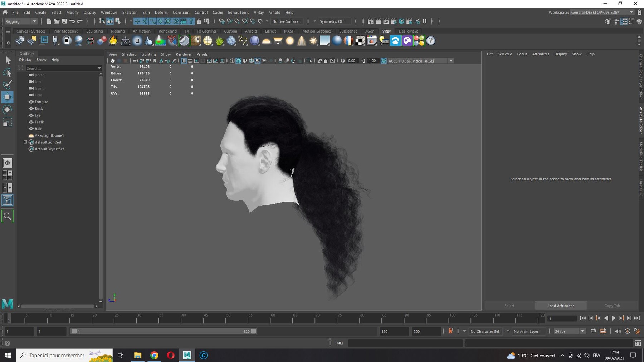This screenshot has width=644, height=362.
Task: Choose the Paint Selection tool
Action: (7, 85)
